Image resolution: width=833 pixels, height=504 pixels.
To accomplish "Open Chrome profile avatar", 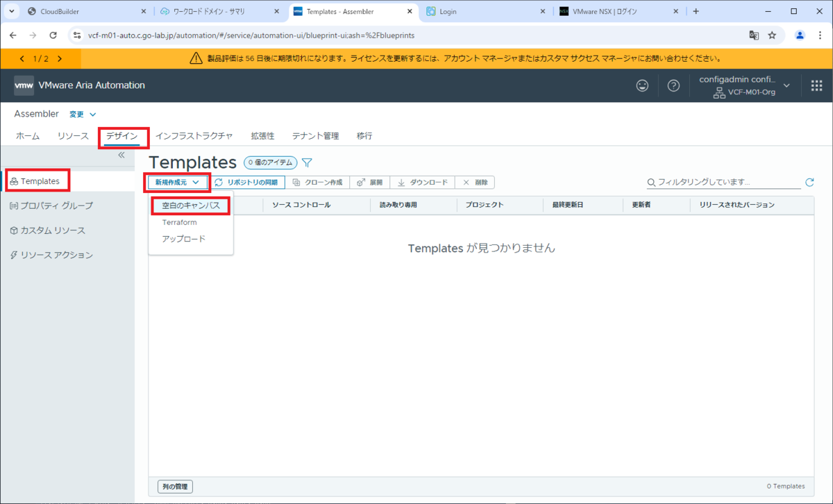I will (x=800, y=35).
